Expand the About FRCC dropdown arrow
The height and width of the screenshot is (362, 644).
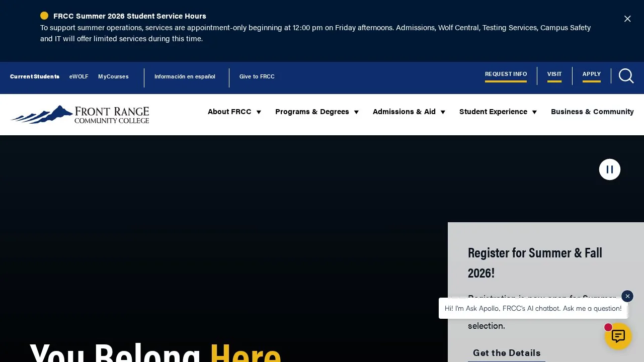[x=259, y=112]
